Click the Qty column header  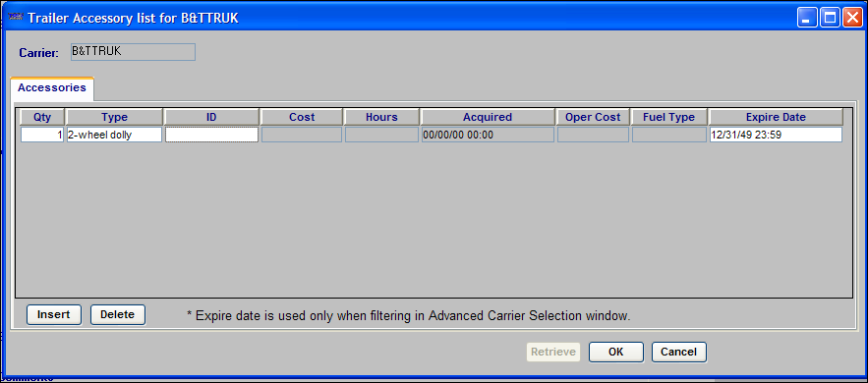(42, 117)
